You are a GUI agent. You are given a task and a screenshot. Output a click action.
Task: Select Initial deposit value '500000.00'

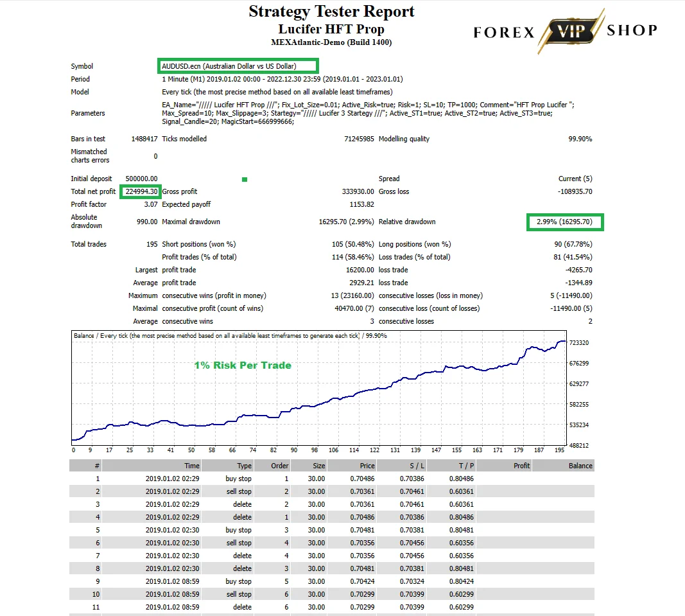pyautogui.click(x=141, y=179)
